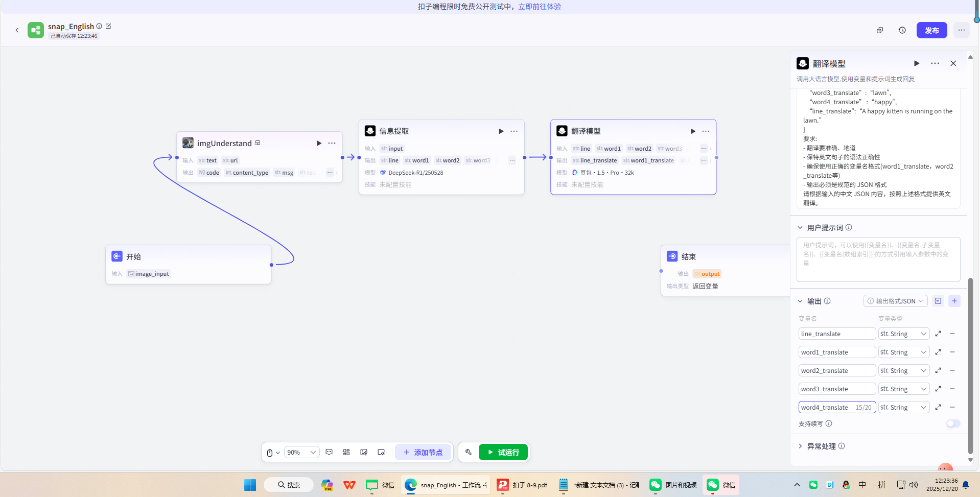Switch to 图片和视频 WeChat taskbar window

(673, 485)
